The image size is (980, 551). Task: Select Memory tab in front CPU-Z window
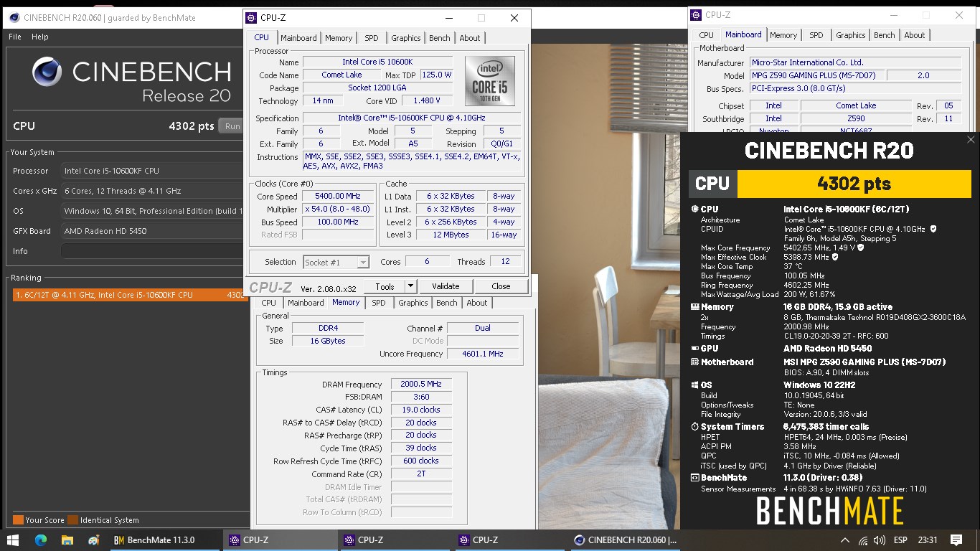coord(339,38)
